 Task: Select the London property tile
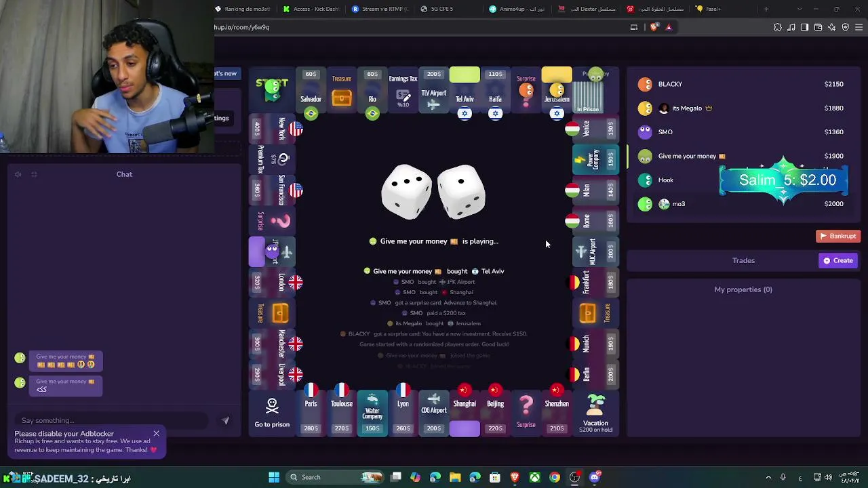tap(272, 282)
